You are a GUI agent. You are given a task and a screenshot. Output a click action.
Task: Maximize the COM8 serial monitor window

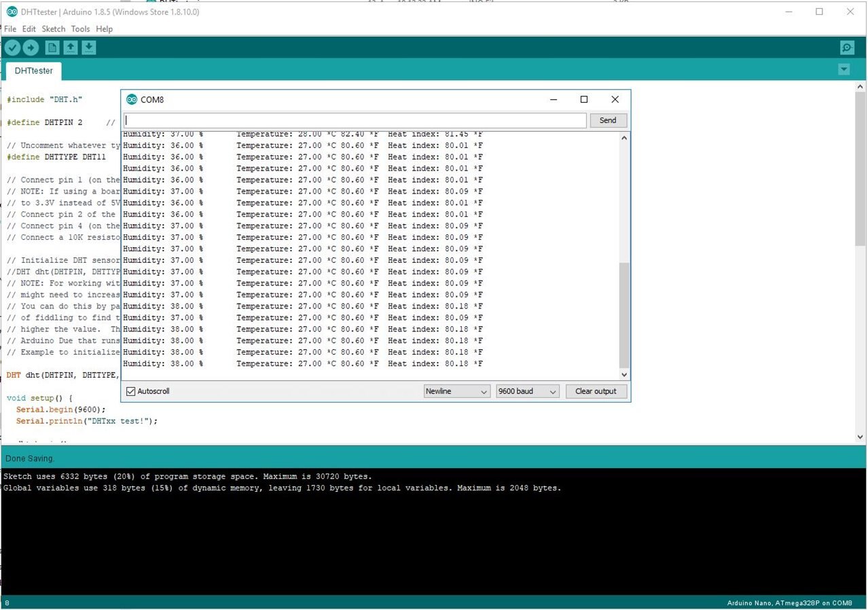583,99
